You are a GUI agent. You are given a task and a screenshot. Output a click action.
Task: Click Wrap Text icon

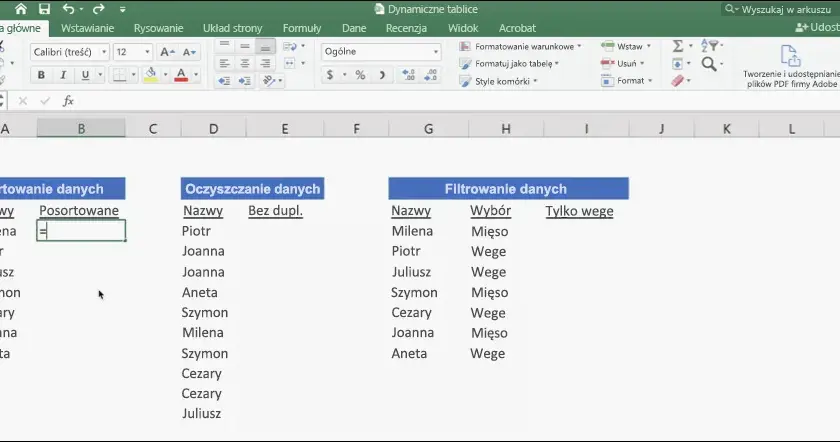[x=290, y=47]
